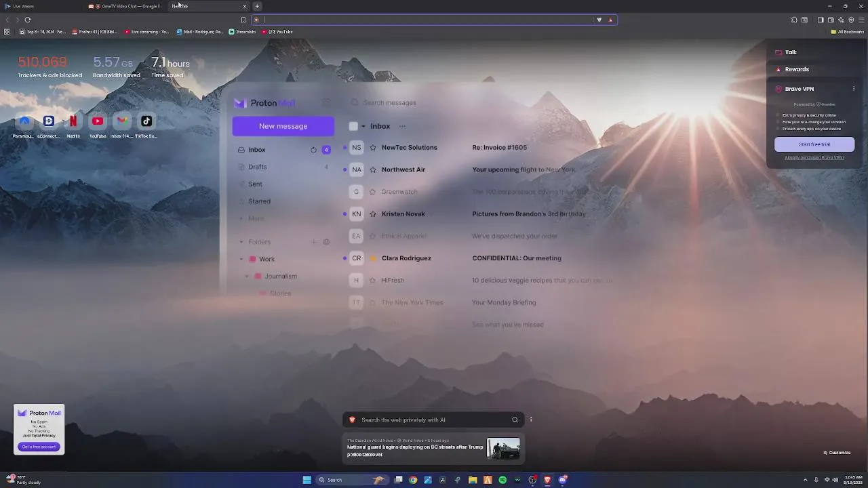Click the Trackers & ads blocked stat
This screenshot has width=868, height=488.
click(x=50, y=67)
